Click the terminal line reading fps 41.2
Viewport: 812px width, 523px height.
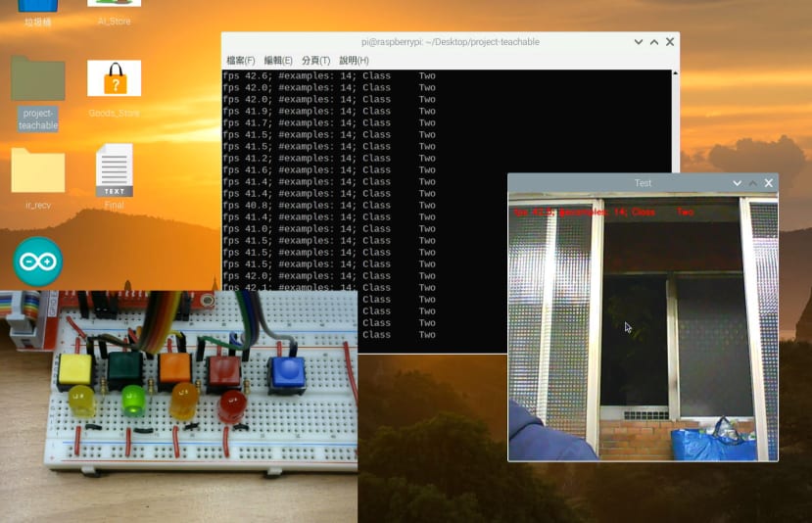[x=329, y=159]
